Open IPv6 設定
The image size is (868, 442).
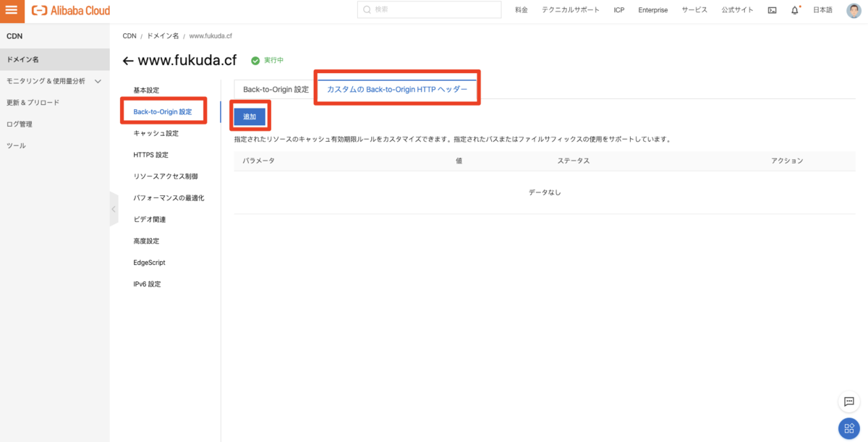(147, 284)
